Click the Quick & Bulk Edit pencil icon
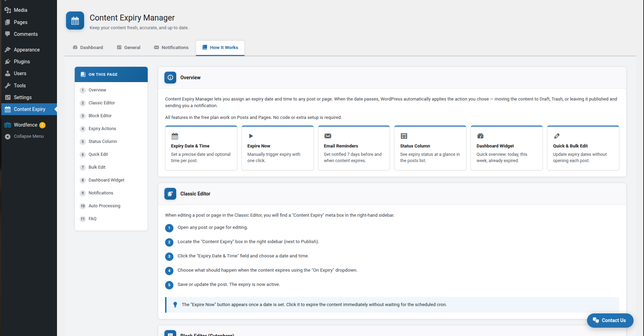Image resolution: width=644 pixels, height=336 pixels. click(557, 136)
